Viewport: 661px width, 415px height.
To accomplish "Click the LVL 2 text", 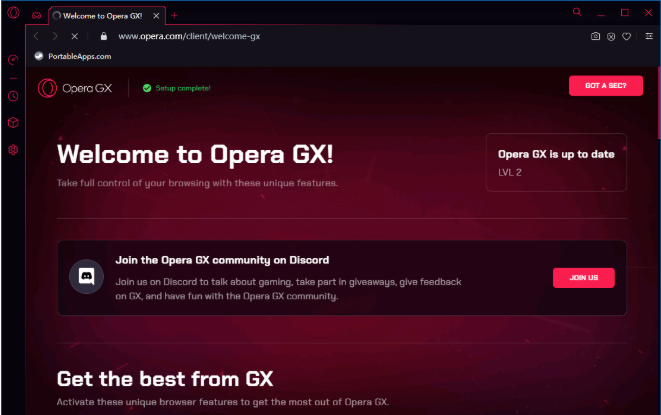I will [510, 172].
